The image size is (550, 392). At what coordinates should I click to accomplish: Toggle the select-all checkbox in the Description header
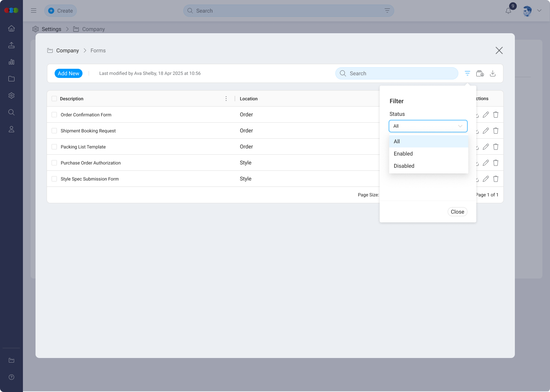tap(54, 99)
